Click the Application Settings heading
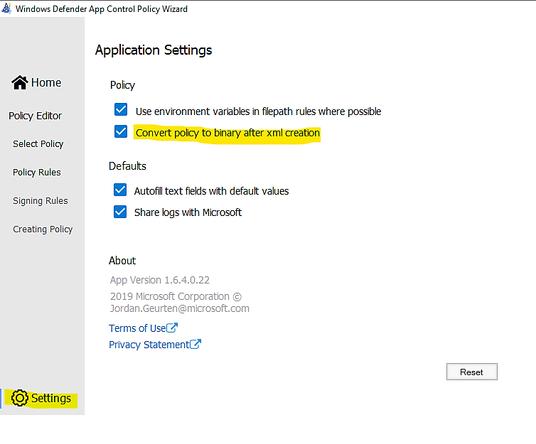The height and width of the screenshot is (444, 536). coord(153,50)
